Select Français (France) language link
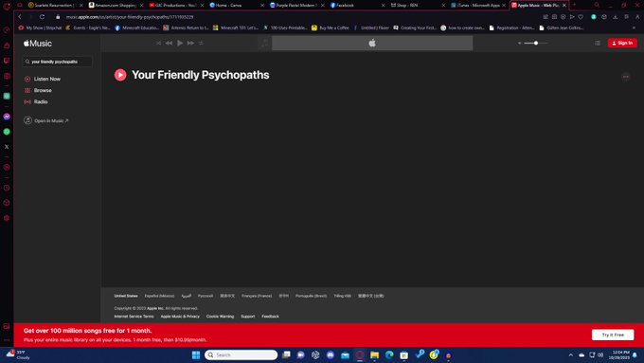 click(x=257, y=296)
